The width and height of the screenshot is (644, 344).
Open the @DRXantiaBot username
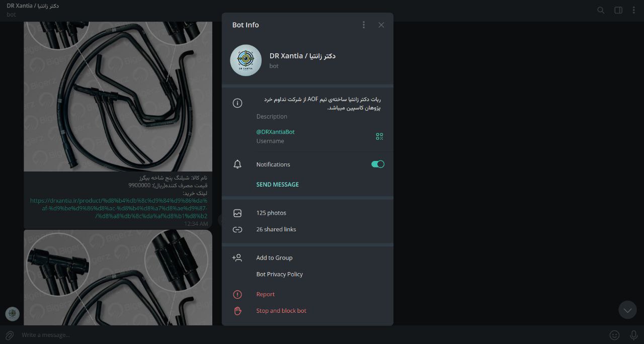point(275,131)
